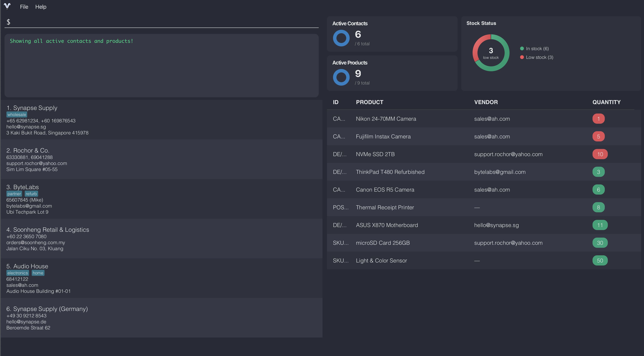Click the Stock Status donut chart
The width and height of the screenshot is (644, 356).
point(491,53)
